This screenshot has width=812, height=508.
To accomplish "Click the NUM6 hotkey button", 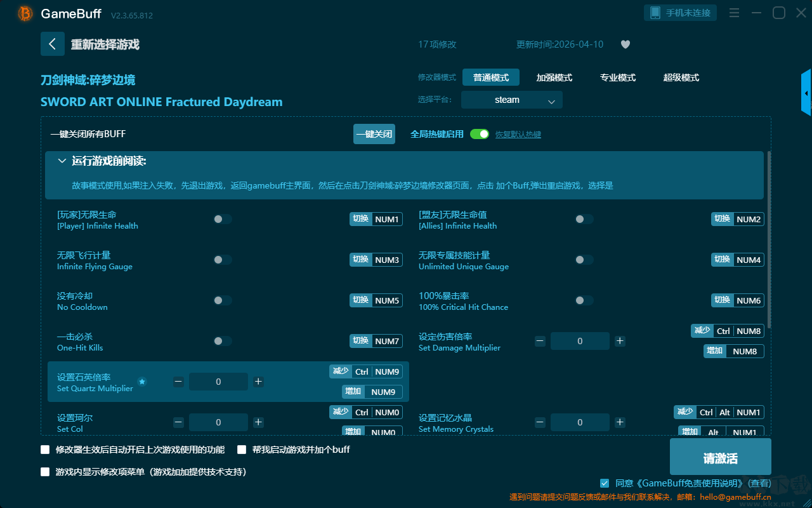I will (x=738, y=300).
